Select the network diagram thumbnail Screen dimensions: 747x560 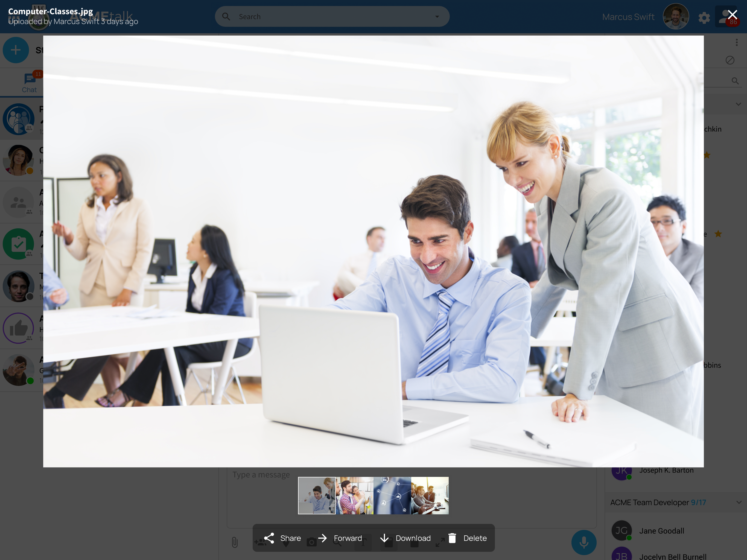tap(392, 495)
